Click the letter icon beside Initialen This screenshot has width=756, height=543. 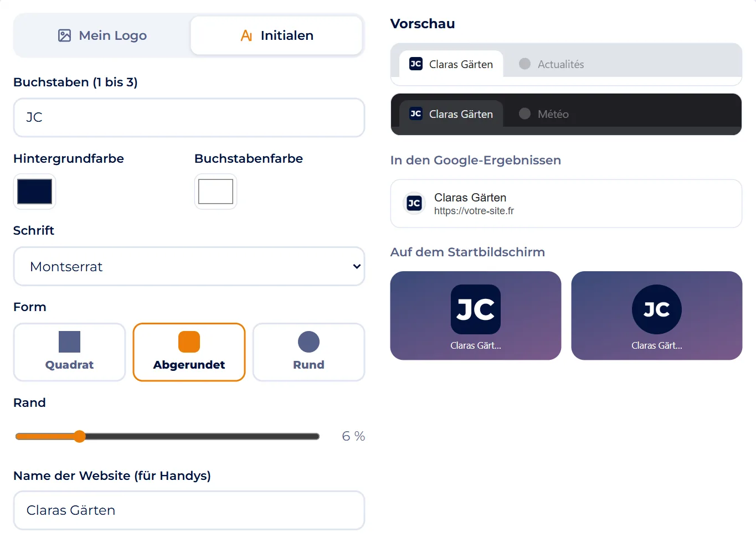pos(246,35)
